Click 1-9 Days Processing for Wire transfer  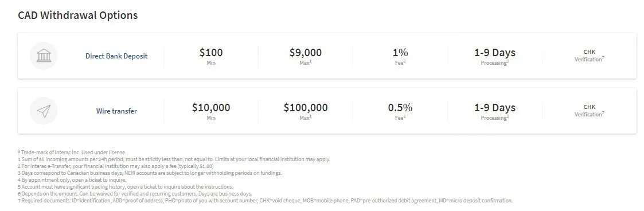495,111
